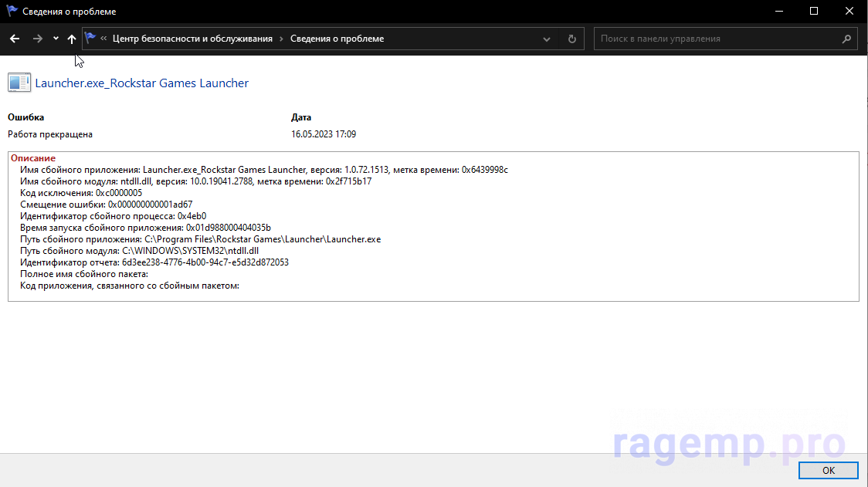Maximize the Сведения о проблеме window

pyautogui.click(x=814, y=11)
